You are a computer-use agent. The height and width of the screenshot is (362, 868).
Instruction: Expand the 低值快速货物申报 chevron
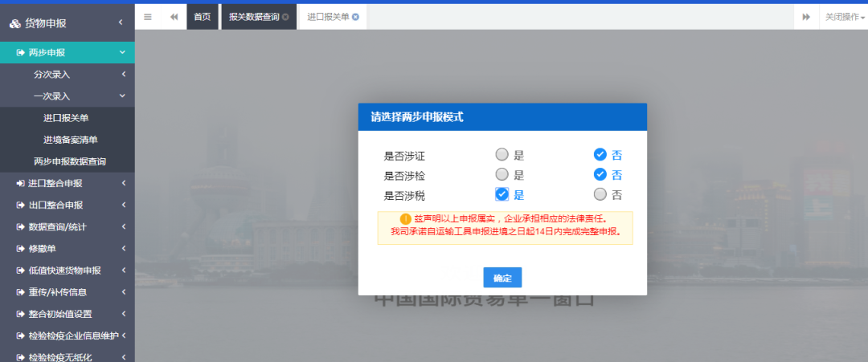(x=124, y=270)
